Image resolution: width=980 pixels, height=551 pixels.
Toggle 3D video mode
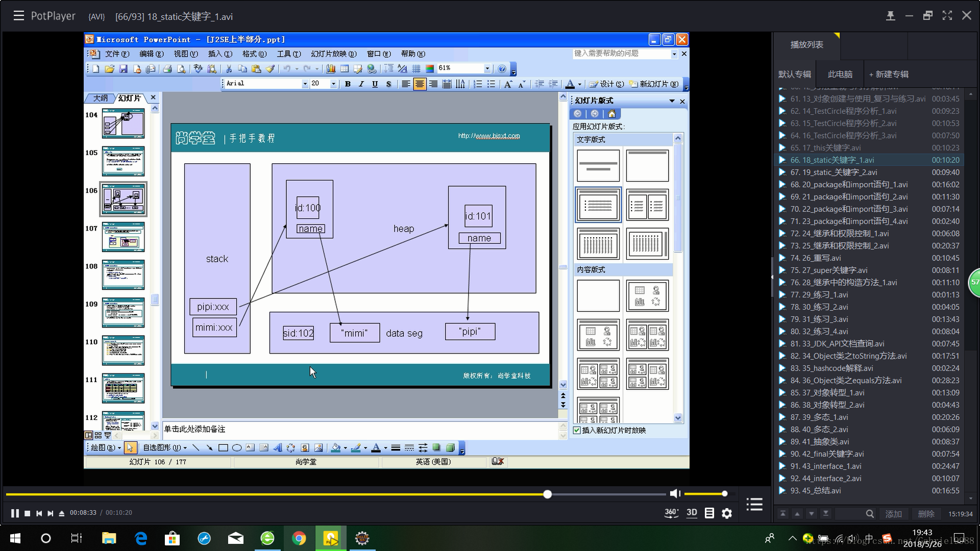click(692, 513)
